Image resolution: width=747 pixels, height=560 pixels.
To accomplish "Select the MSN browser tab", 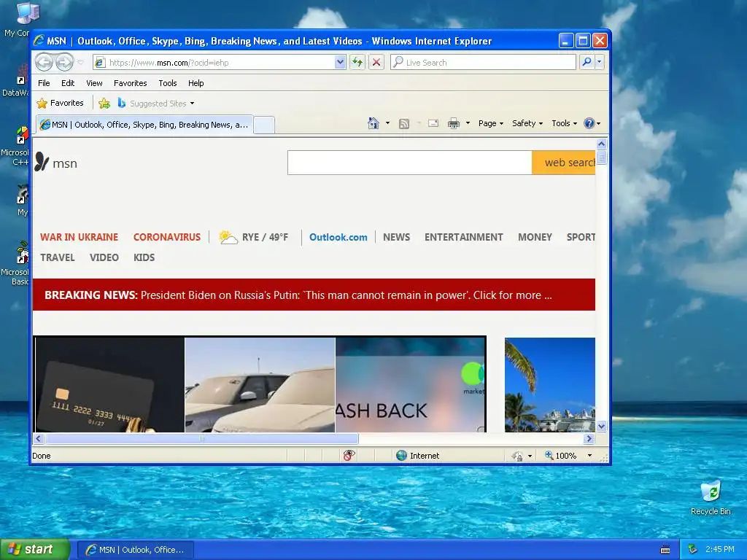I will point(144,125).
